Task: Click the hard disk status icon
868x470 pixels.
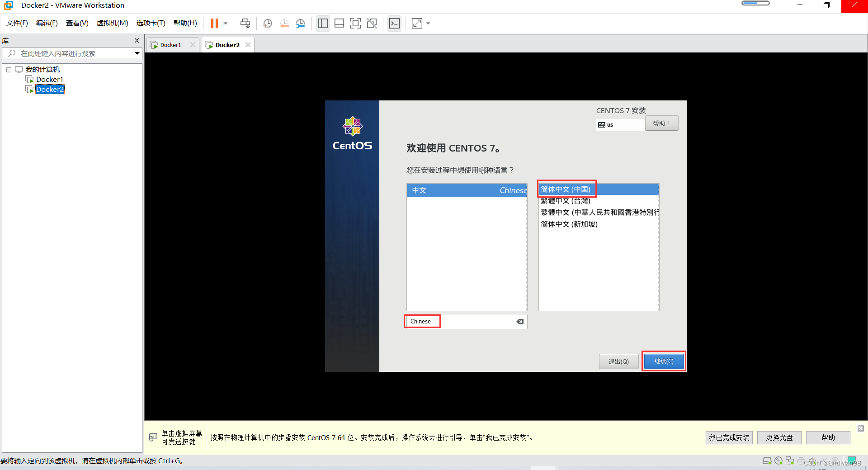Action: coord(767,461)
